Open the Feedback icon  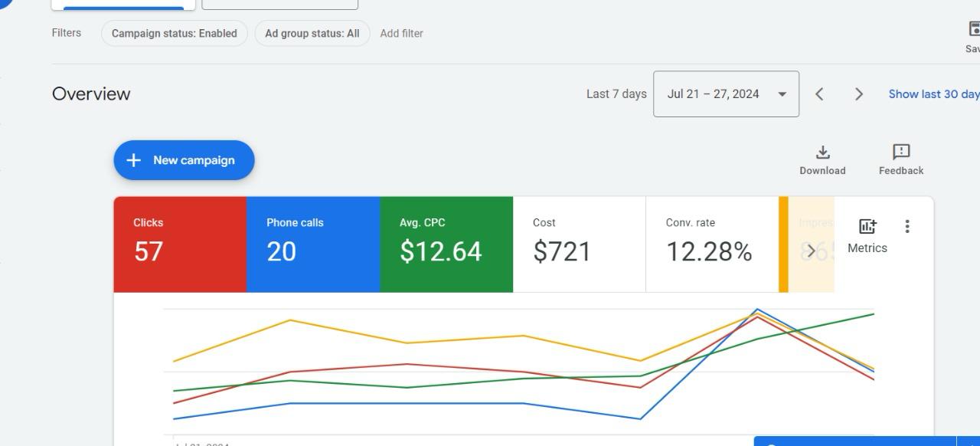click(900, 152)
